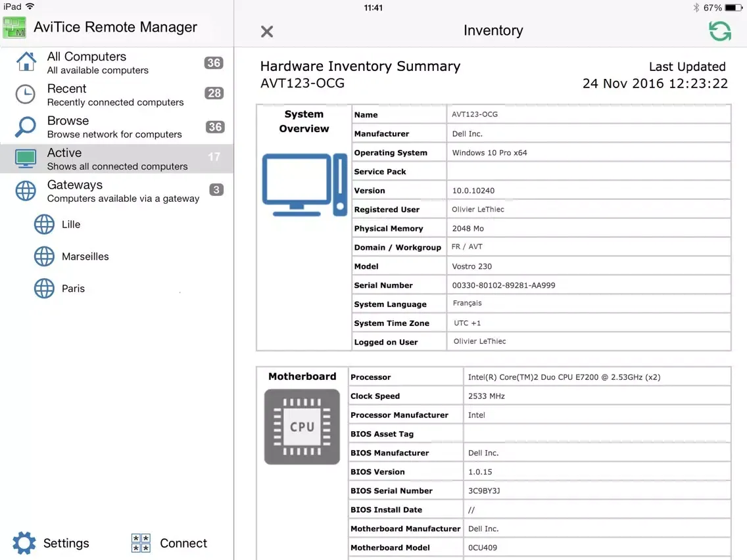This screenshot has height=560, width=747.
Task: Click the Motherboard Model value 0CU409
Action: coord(482,548)
